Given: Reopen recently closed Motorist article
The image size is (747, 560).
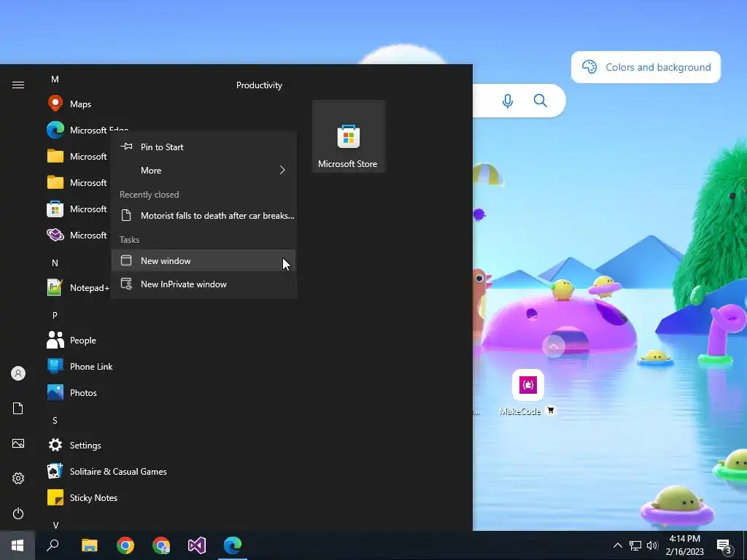Looking at the screenshot, I should tap(204, 215).
